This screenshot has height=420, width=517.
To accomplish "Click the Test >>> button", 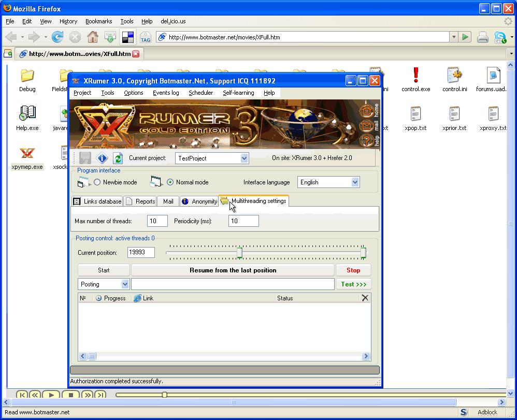I will pos(353,284).
